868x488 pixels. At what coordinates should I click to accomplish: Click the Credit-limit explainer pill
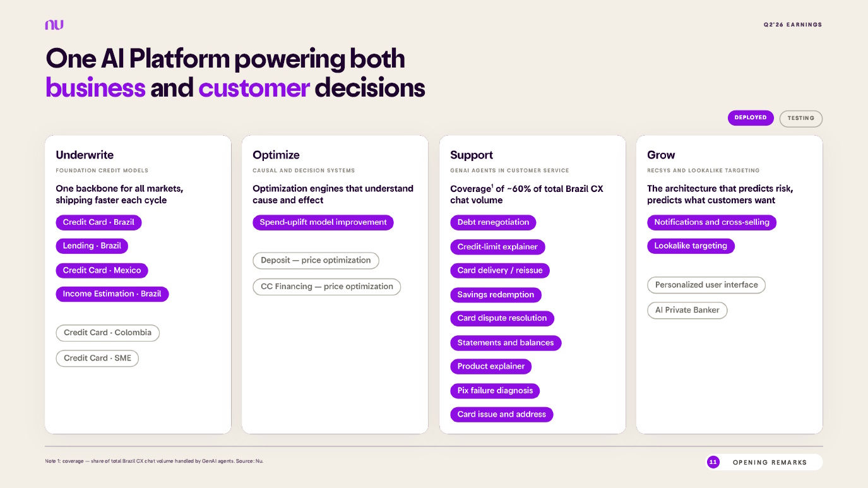click(x=497, y=247)
